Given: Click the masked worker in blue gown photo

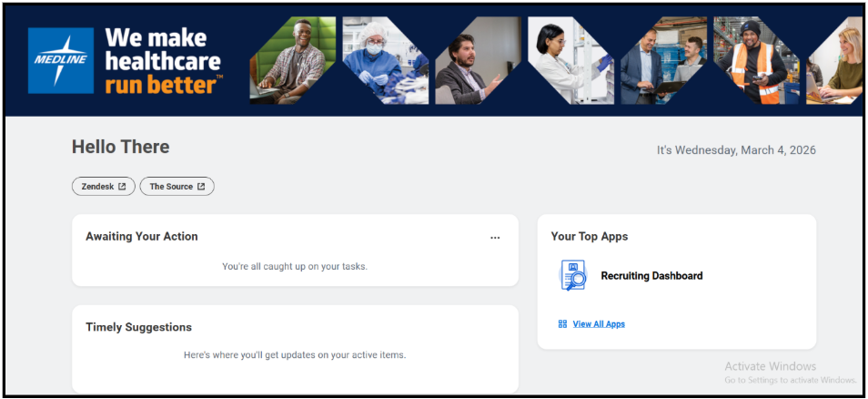Looking at the screenshot, I should 385,60.
